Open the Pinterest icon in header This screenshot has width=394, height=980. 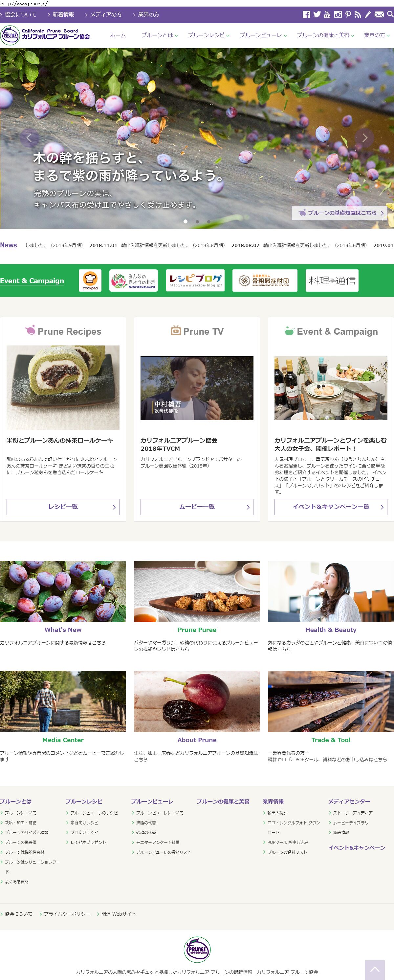348,14
